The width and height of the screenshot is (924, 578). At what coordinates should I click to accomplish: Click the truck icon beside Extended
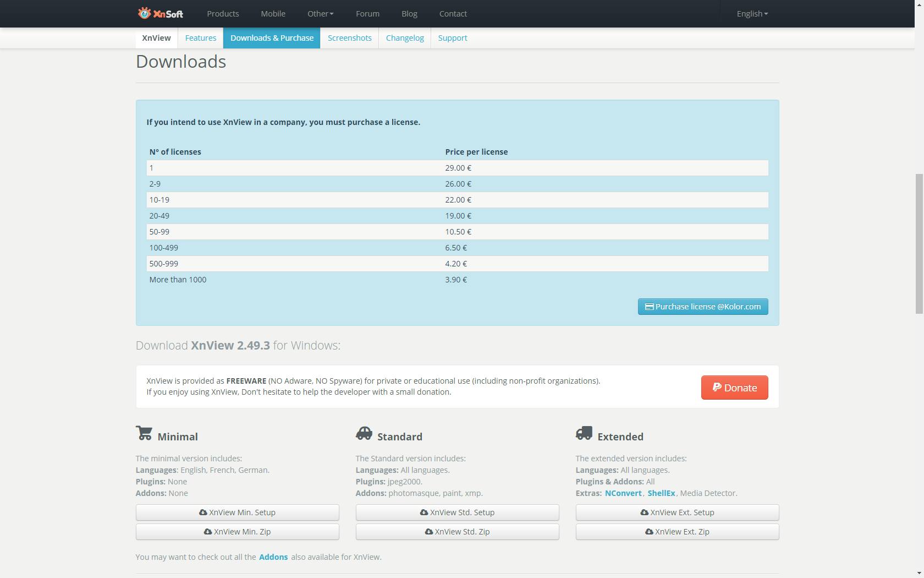584,433
